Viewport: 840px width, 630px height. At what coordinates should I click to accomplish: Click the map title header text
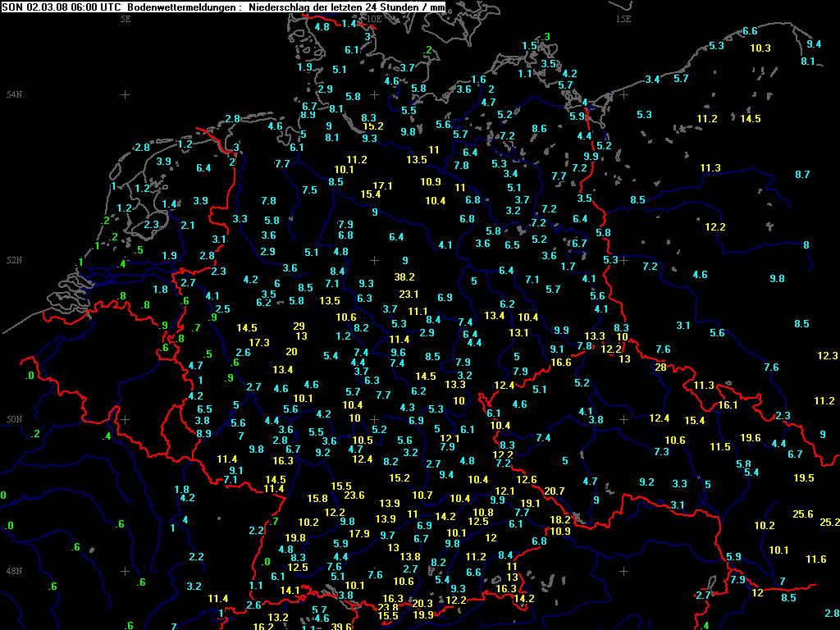[x=225, y=7]
